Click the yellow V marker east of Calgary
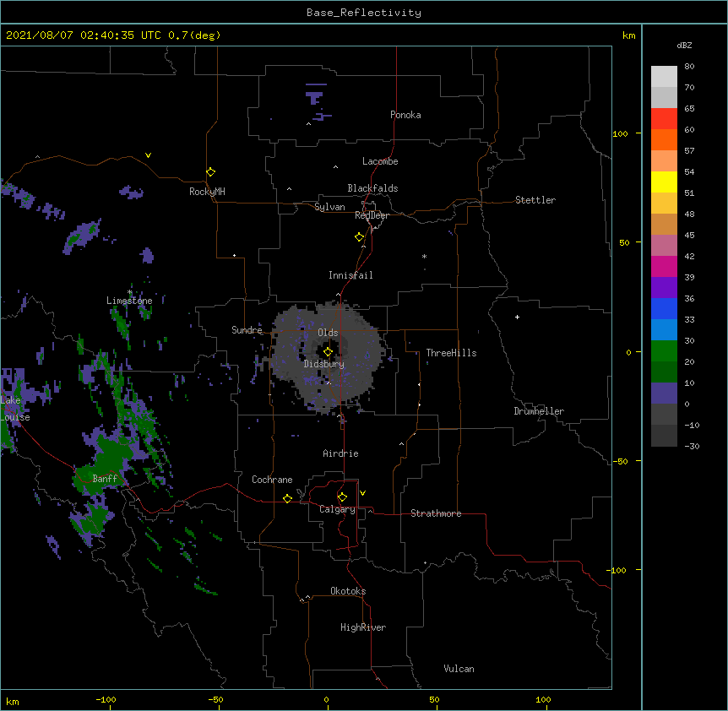728x711 pixels. (x=362, y=493)
